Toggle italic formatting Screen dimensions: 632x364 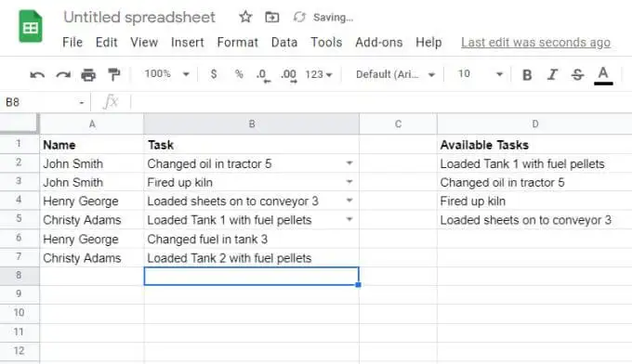tap(552, 74)
